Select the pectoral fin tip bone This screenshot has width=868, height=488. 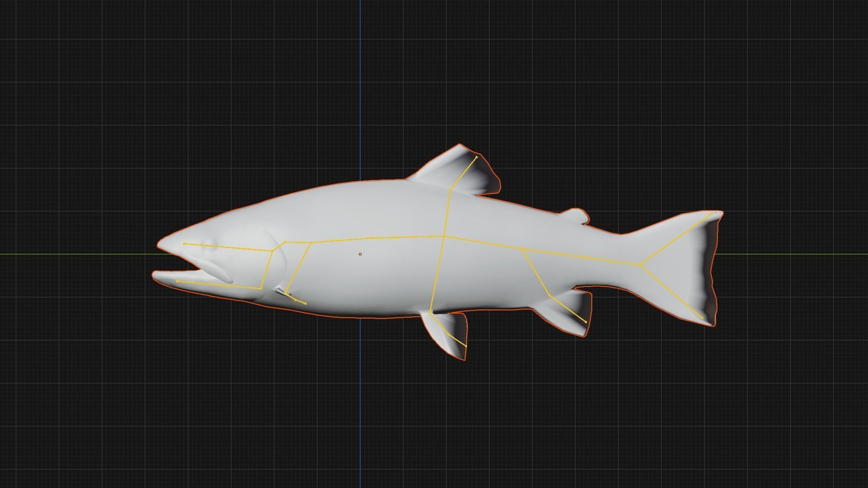[x=301, y=301]
